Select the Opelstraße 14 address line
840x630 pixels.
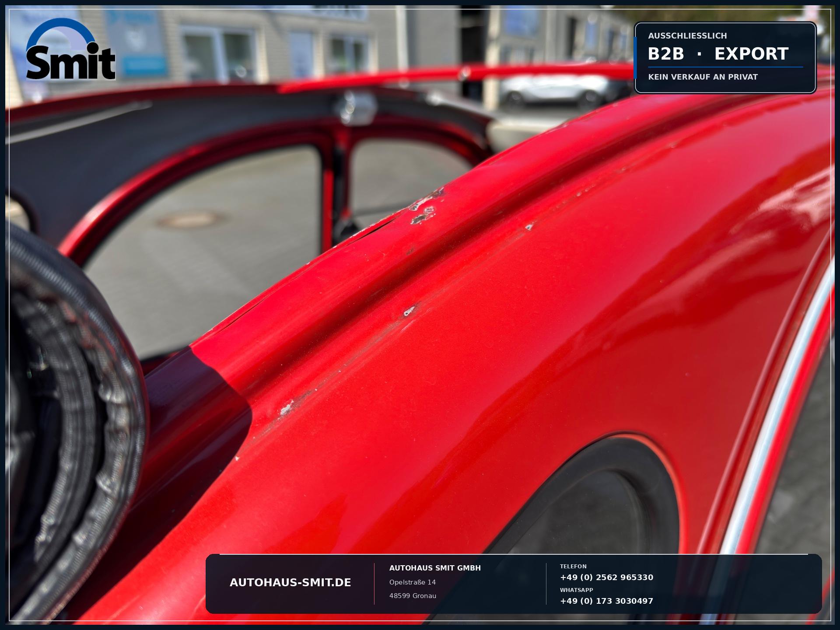point(413,582)
